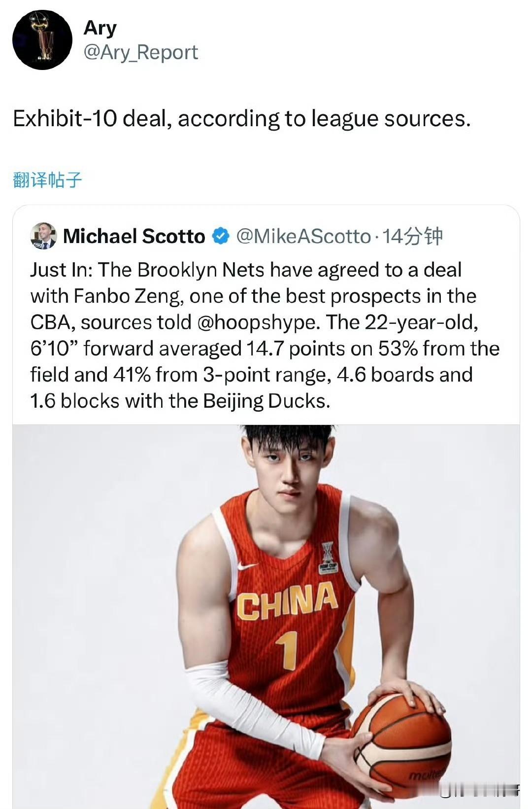The image size is (532, 809).
Task: Open Michael Scotto's small profile photo
Action: [x=43, y=236]
